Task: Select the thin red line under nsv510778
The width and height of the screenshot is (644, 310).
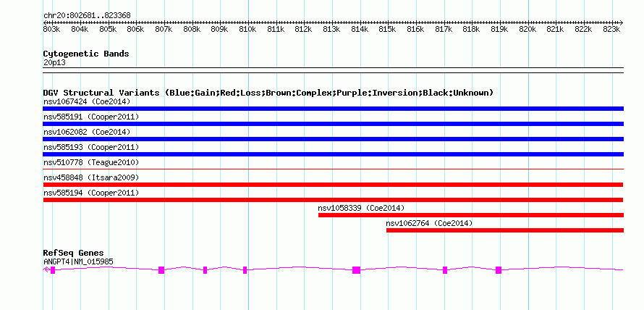Action: (333, 169)
